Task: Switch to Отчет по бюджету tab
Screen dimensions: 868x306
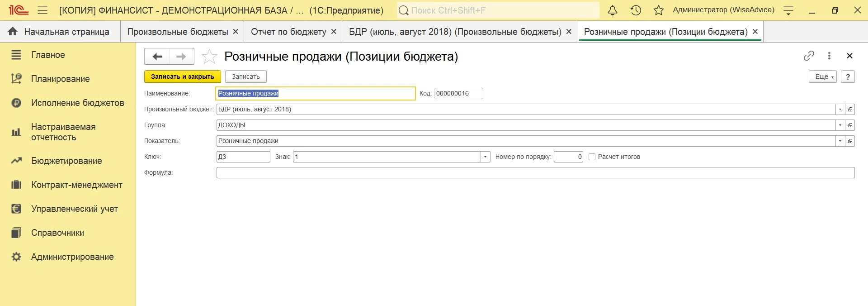Action: [288, 32]
